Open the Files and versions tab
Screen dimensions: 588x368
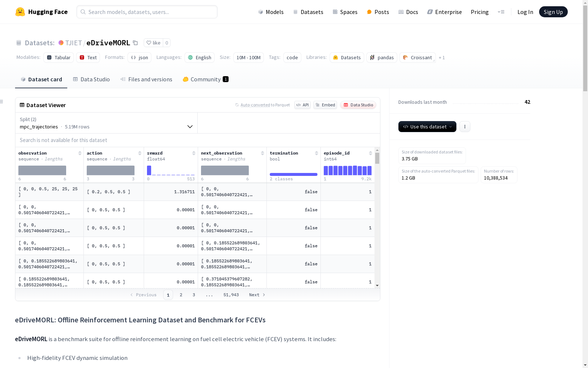coord(146,79)
